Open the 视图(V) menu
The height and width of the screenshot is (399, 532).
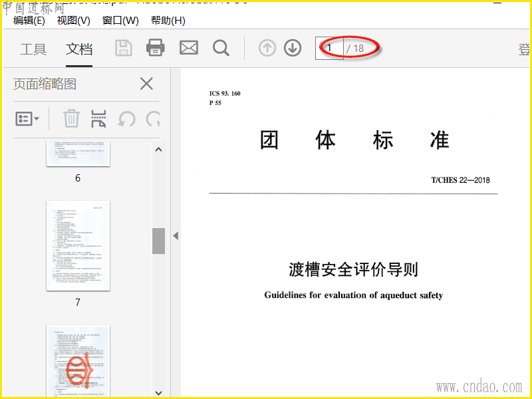coord(74,21)
